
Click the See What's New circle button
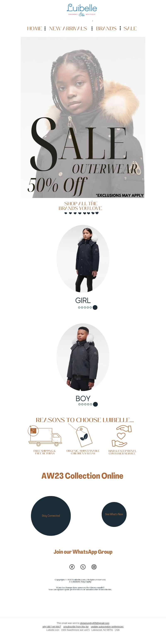[x=114, y=514]
